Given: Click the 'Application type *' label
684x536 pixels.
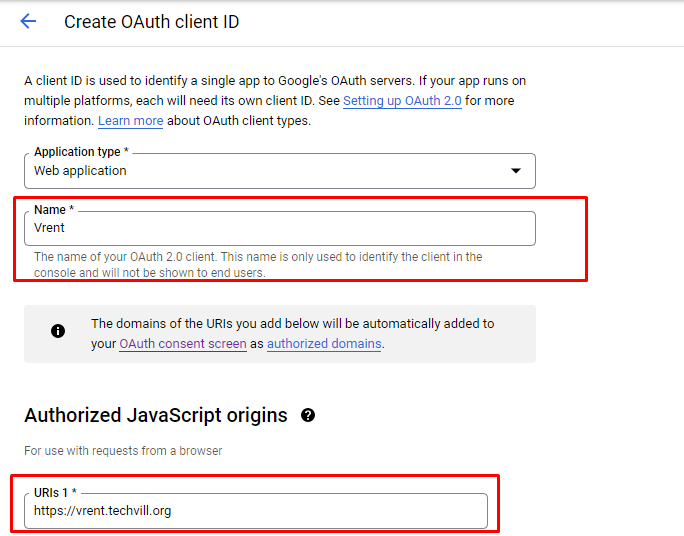Looking at the screenshot, I should point(82,152).
